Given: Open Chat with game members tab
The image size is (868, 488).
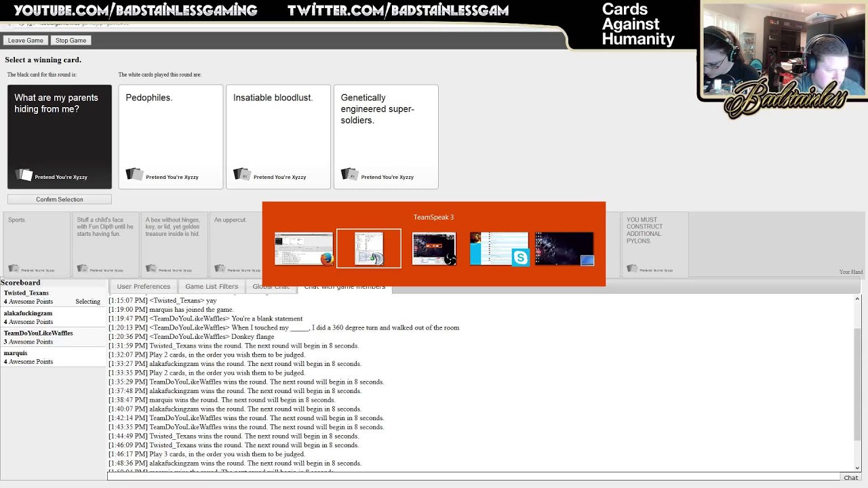Looking at the screenshot, I should tap(344, 289).
